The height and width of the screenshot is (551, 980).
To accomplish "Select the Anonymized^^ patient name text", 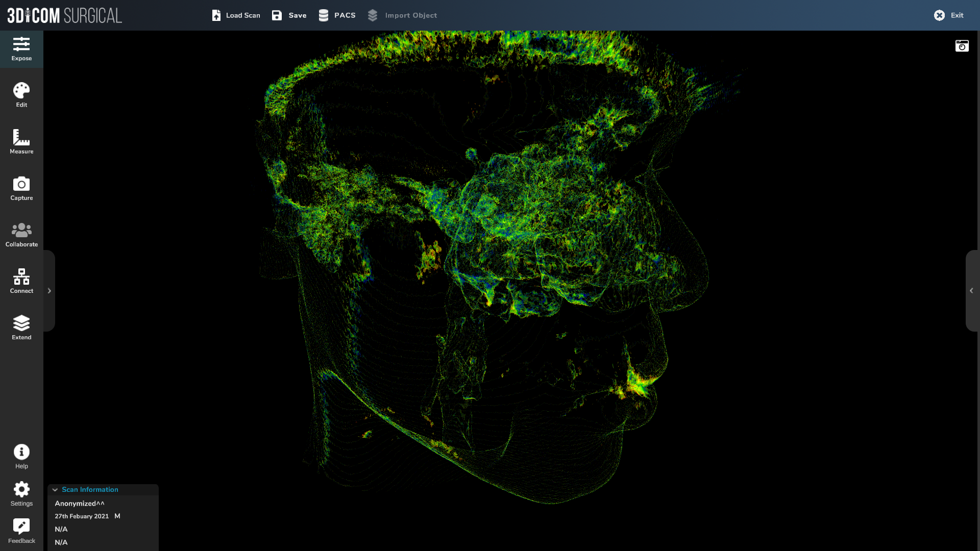I will coord(79,503).
